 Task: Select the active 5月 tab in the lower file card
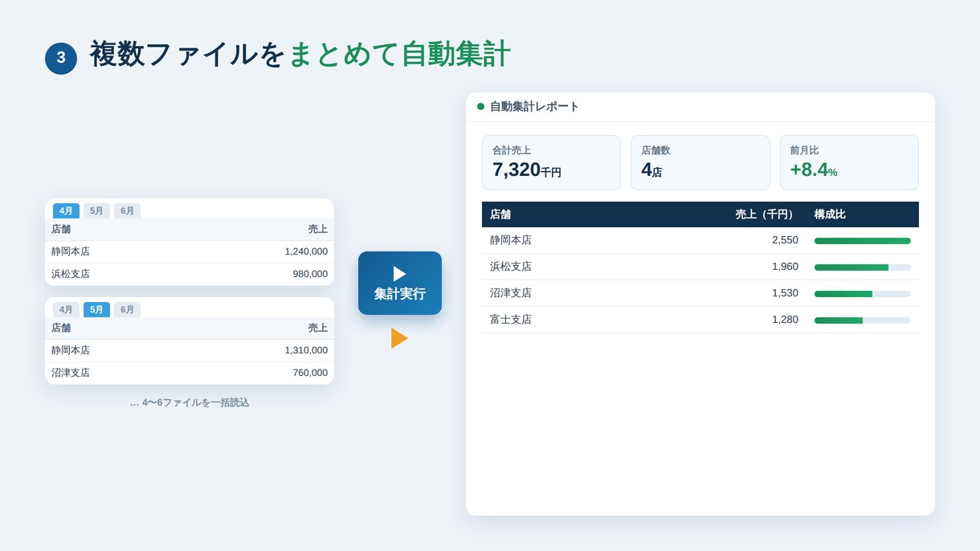[96, 309]
